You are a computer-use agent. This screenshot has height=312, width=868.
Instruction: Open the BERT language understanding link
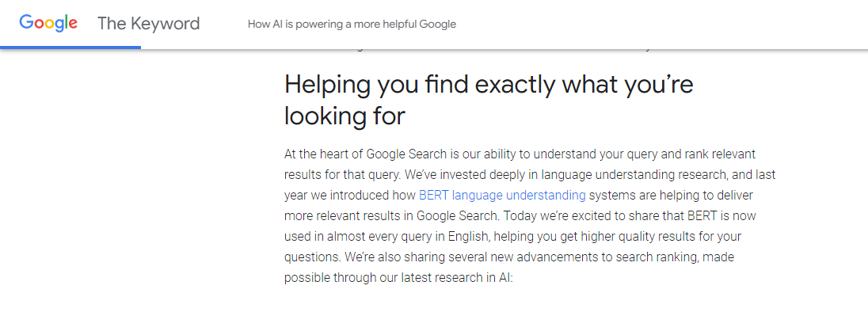(x=502, y=196)
